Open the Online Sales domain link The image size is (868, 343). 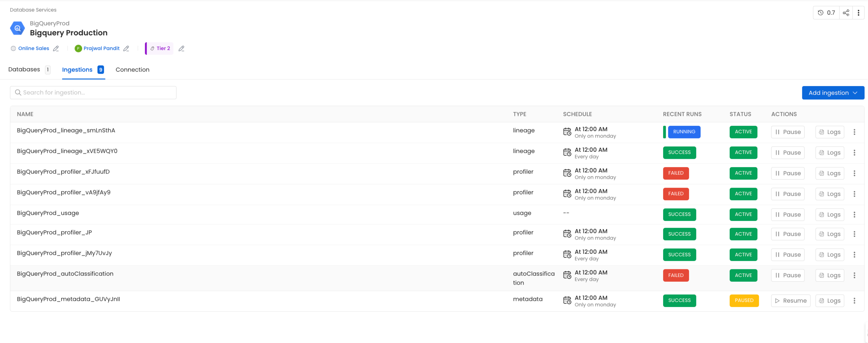(34, 49)
